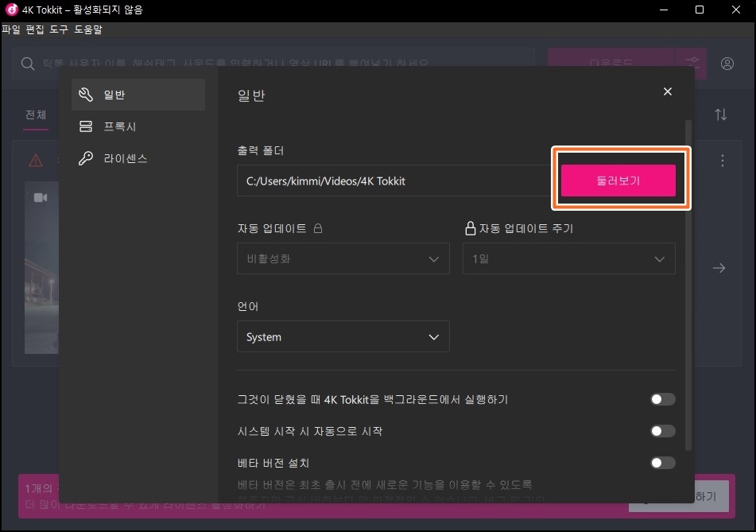Screen dimensions: 756x532
Task: Click the 둘러보기 browse button
Action: click(x=618, y=181)
